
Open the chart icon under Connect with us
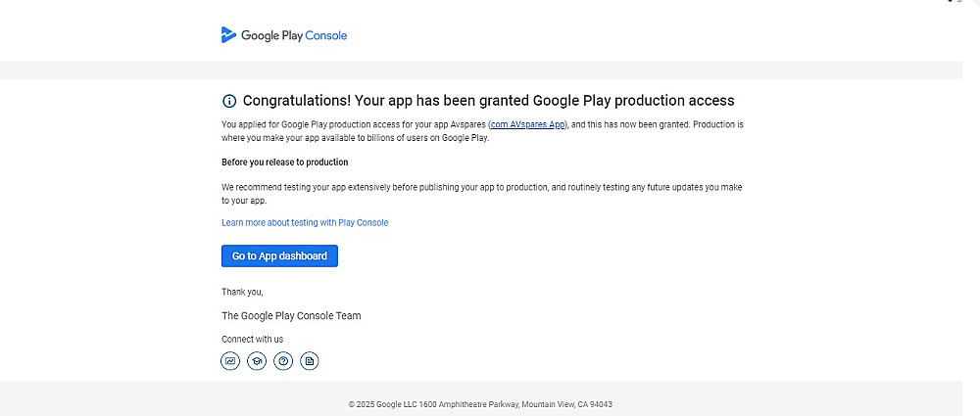pyautogui.click(x=230, y=361)
